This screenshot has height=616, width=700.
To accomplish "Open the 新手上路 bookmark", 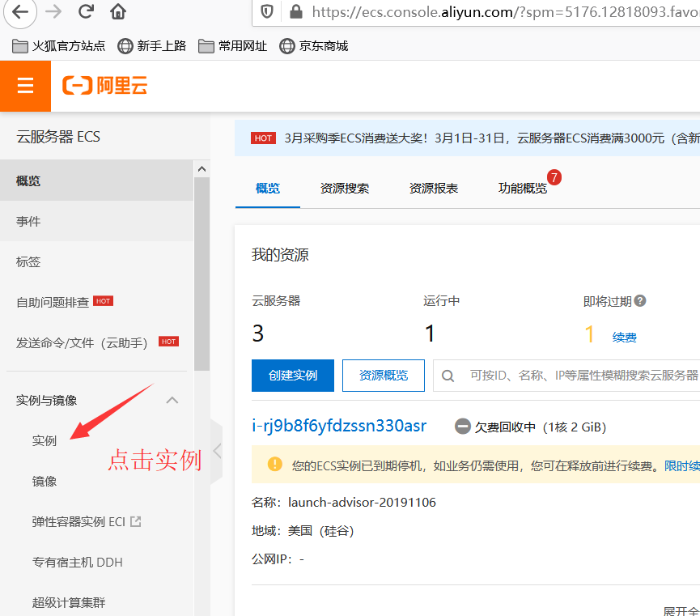I will coord(152,46).
